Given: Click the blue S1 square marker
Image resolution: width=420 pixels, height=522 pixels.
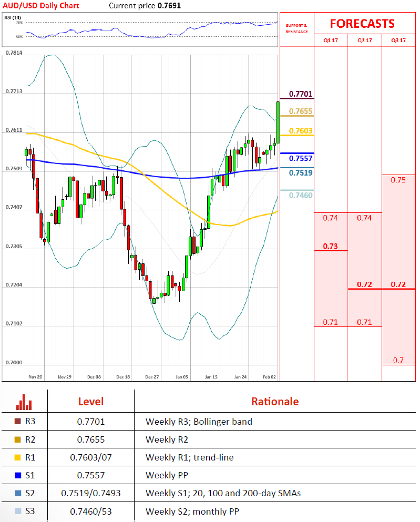Looking at the screenshot, I should [17, 475].
